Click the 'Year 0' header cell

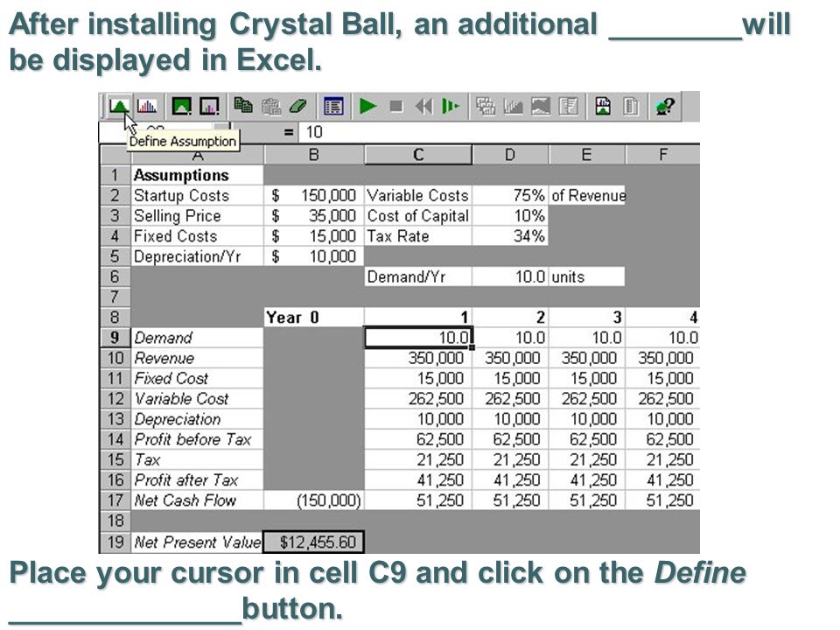[x=314, y=317]
